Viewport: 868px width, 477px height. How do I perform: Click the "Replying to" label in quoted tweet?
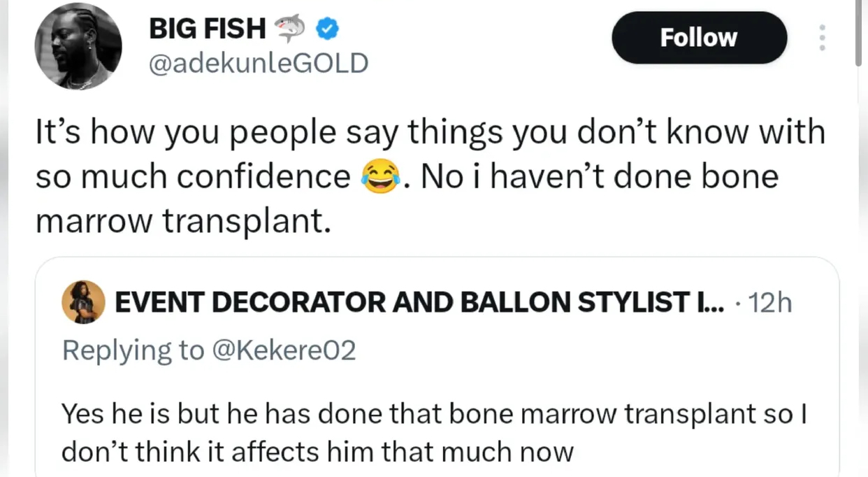tap(133, 350)
